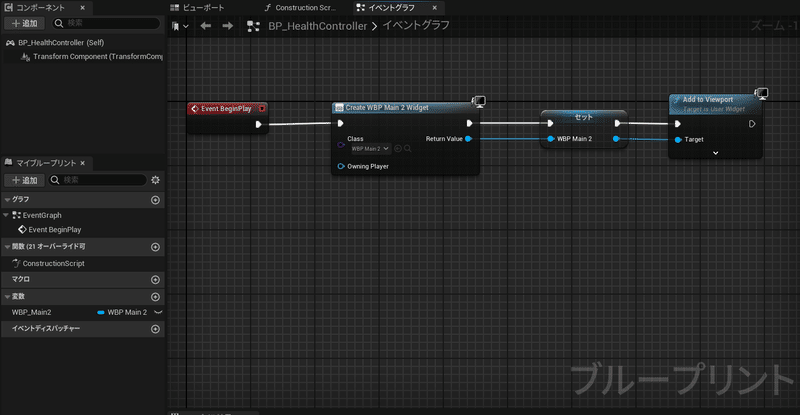The image size is (800, 415).
Task: Switch to the Construction Script tab
Action: pyautogui.click(x=301, y=8)
